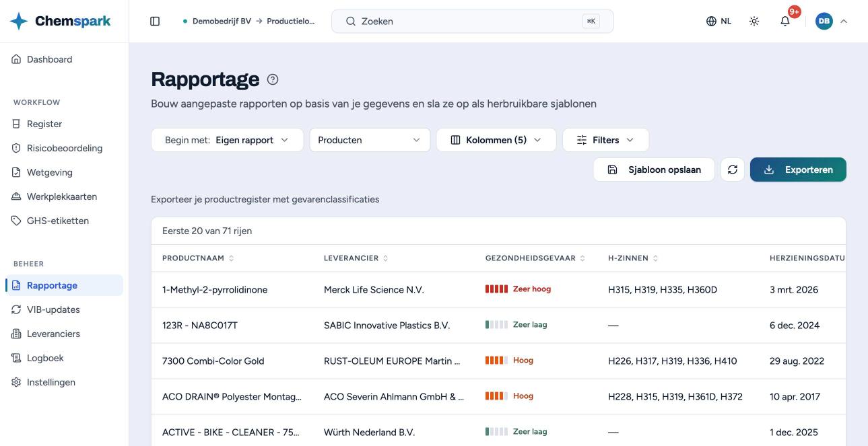868x446 pixels.
Task: Click the 7300 Combi-Color Gold cell
Action: point(213,361)
